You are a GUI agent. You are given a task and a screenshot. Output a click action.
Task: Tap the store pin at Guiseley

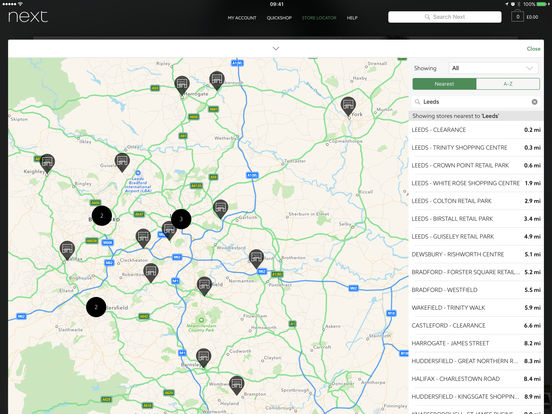pyautogui.click(x=122, y=162)
